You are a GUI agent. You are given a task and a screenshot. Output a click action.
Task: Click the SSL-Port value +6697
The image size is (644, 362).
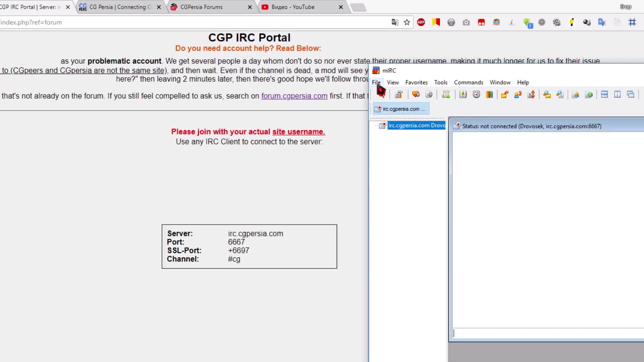click(238, 251)
